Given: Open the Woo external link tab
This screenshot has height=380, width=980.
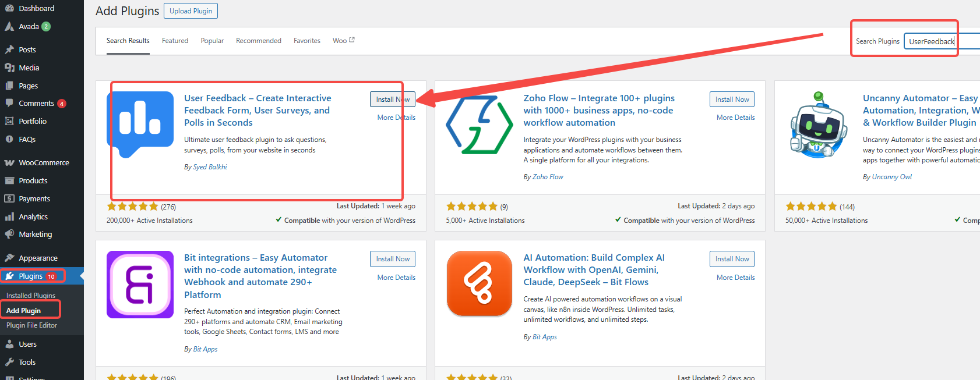Looking at the screenshot, I should [343, 41].
